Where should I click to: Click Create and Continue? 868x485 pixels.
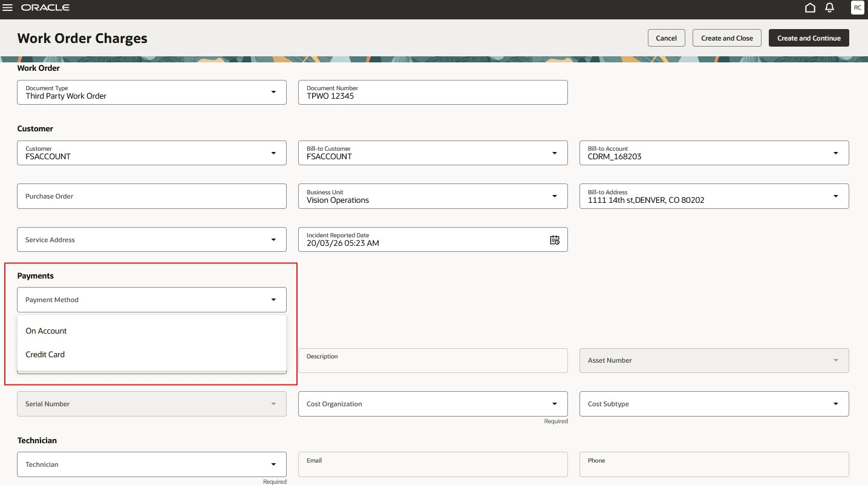(809, 38)
